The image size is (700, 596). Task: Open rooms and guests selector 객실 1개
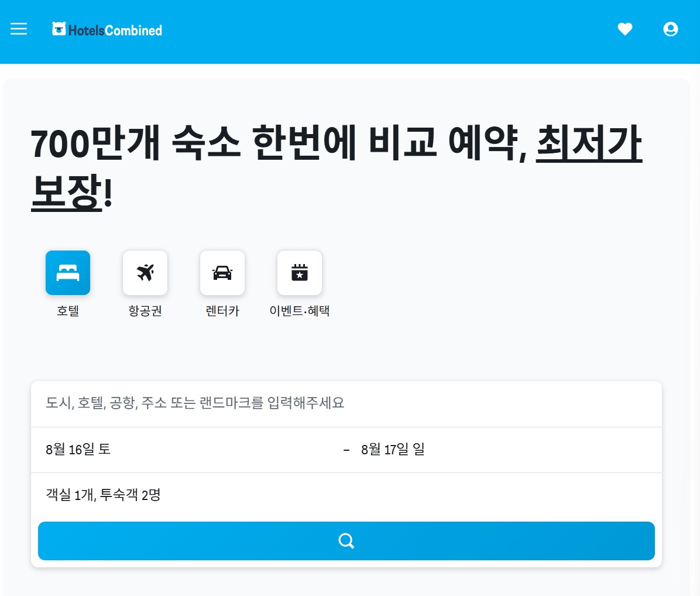point(346,495)
